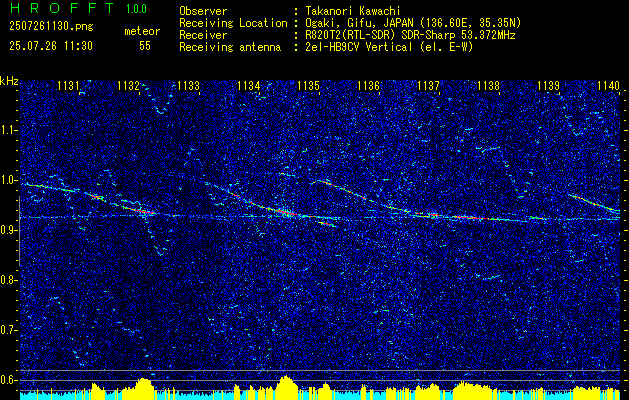The image size is (629, 400).
Task: Click the 1135 time marker
Action: [308, 86]
